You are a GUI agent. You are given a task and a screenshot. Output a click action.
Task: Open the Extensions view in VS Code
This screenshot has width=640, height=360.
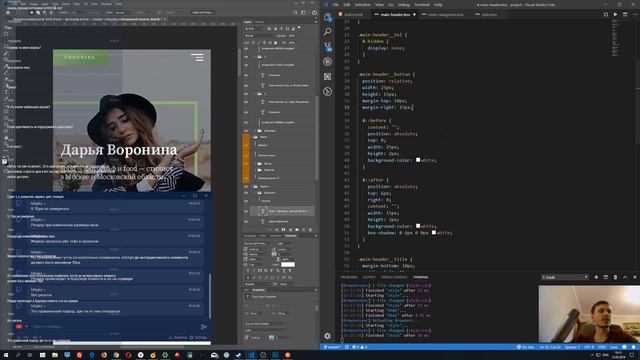[x=327, y=76]
